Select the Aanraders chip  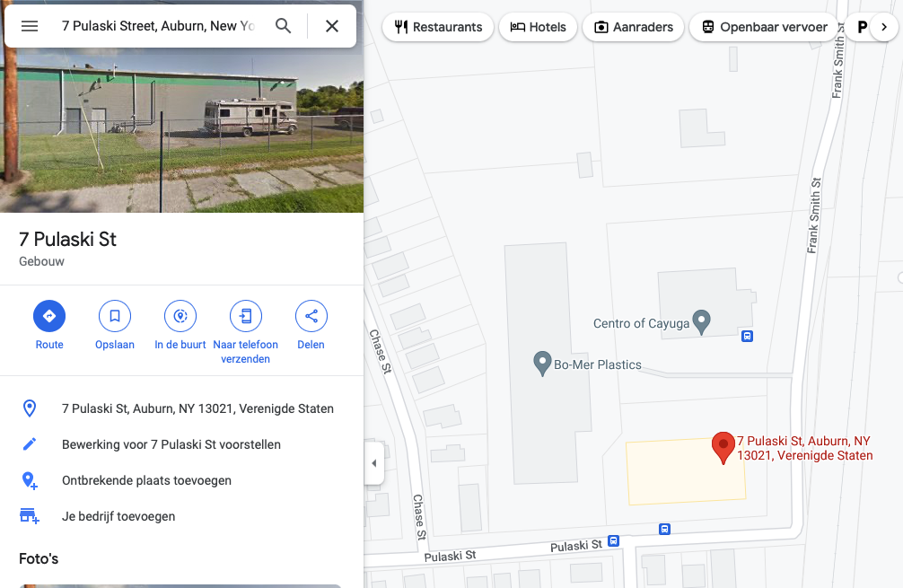click(633, 27)
